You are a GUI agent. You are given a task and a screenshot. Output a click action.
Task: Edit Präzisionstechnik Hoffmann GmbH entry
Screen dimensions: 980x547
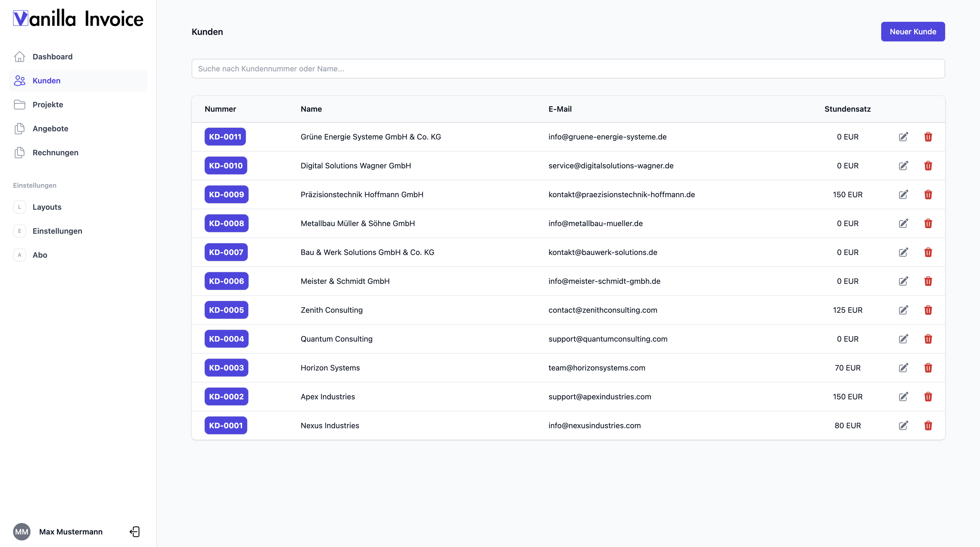[903, 195]
